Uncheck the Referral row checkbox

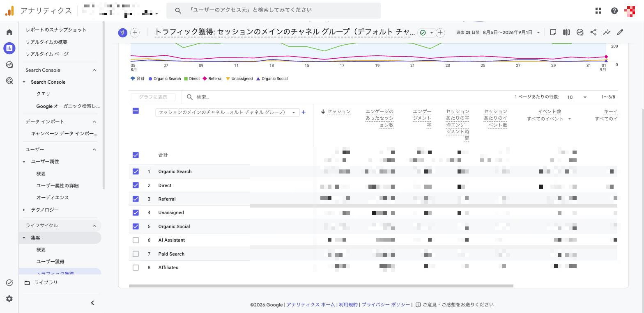136,199
